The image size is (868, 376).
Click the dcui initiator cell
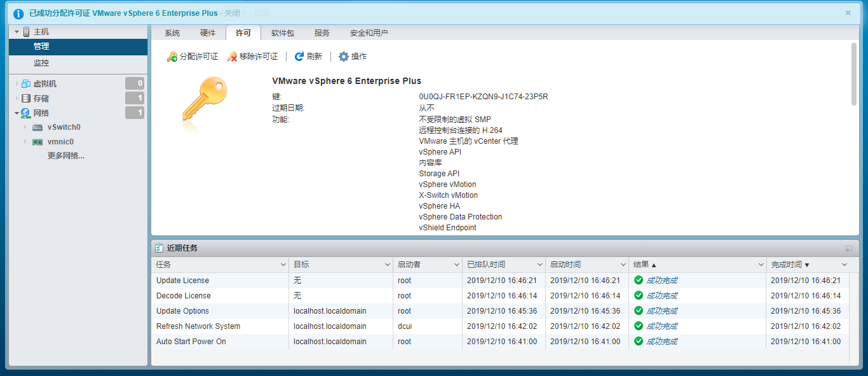click(404, 326)
